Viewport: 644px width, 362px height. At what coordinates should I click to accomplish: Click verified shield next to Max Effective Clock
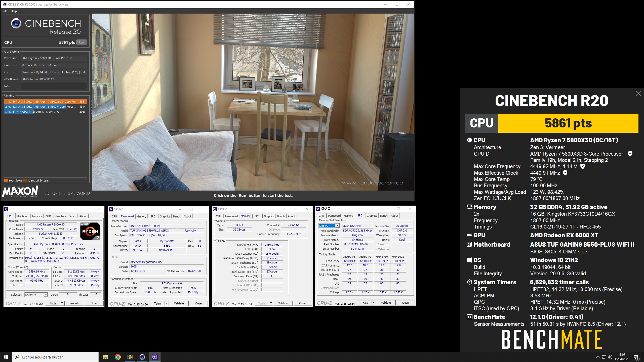pos(565,173)
